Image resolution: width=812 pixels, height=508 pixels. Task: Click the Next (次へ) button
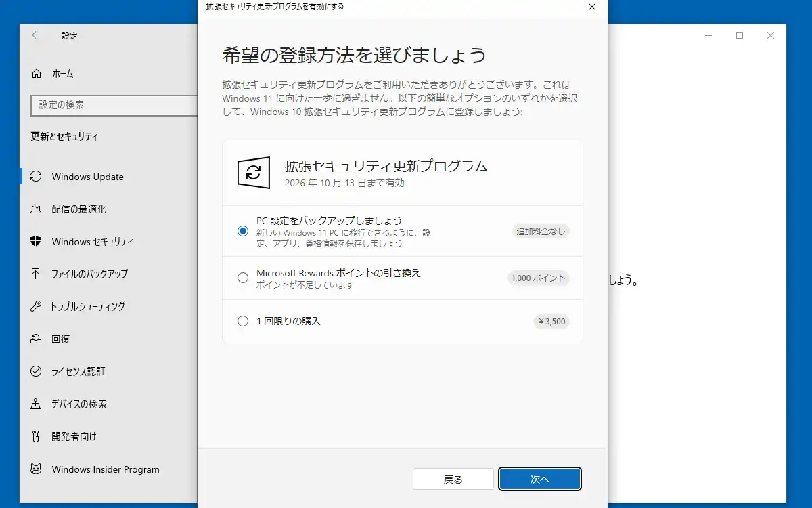coord(540,479)
